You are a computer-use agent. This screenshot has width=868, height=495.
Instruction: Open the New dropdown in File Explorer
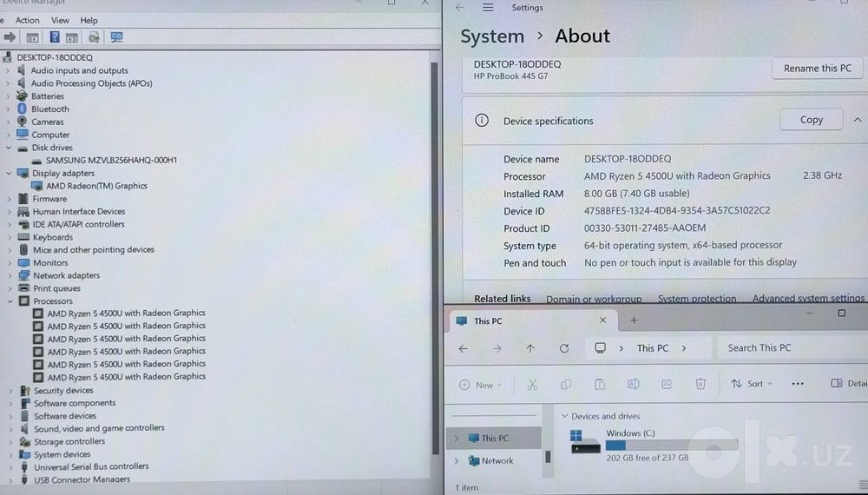pyautogui.click(x=481, y=385)
